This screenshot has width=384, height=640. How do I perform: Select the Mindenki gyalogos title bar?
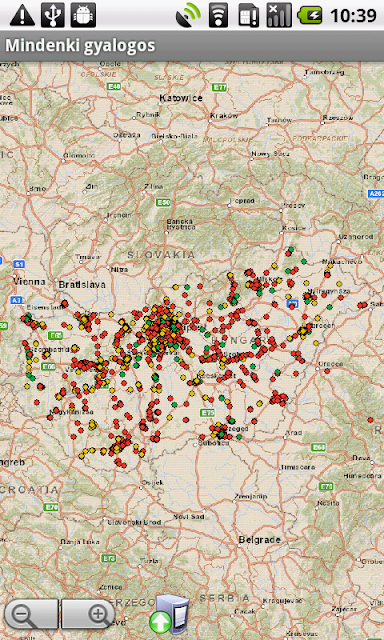point(192,46)
